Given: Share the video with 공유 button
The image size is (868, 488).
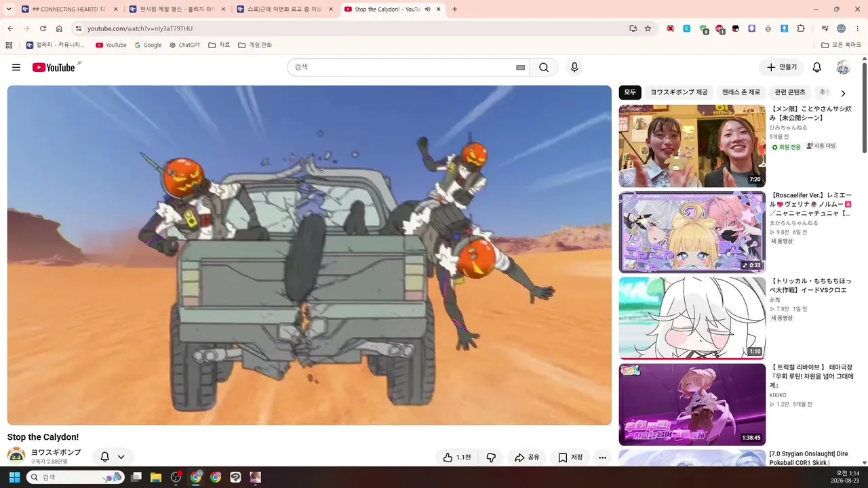Looking at the screenshot, I should [x=527, y=457].
